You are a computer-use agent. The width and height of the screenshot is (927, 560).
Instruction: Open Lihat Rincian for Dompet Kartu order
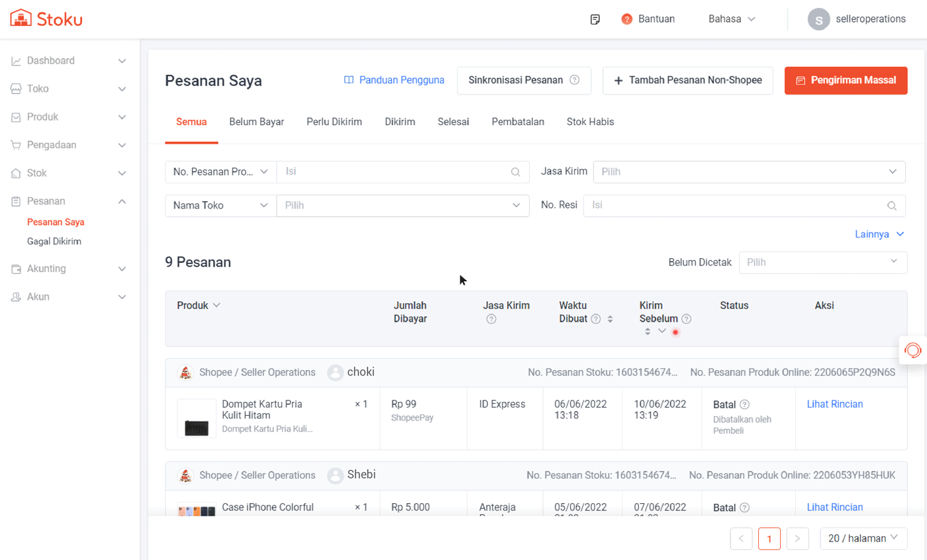pos(834,404)
